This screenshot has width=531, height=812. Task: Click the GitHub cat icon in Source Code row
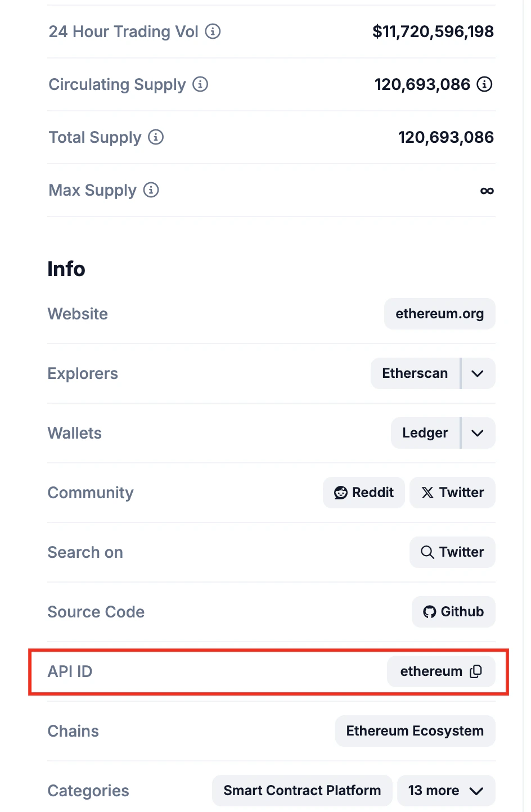point(429,612)
